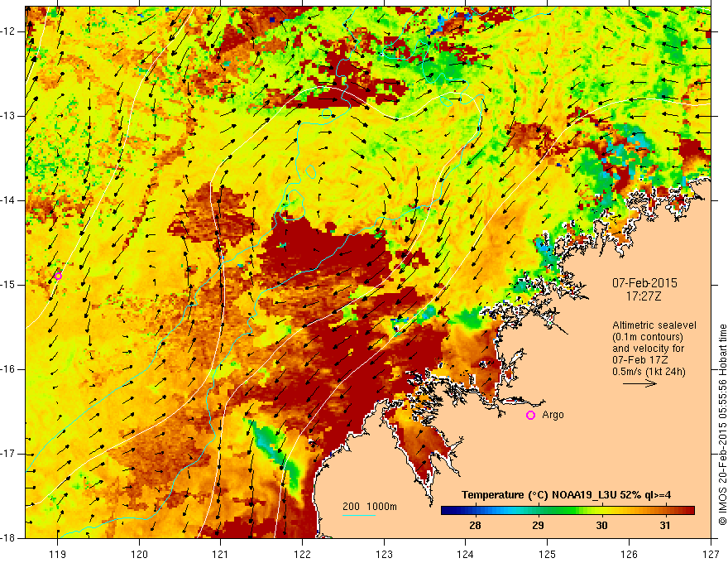Click longitude axis label "127"
728x563 pixels.
(x=711, y=554)
